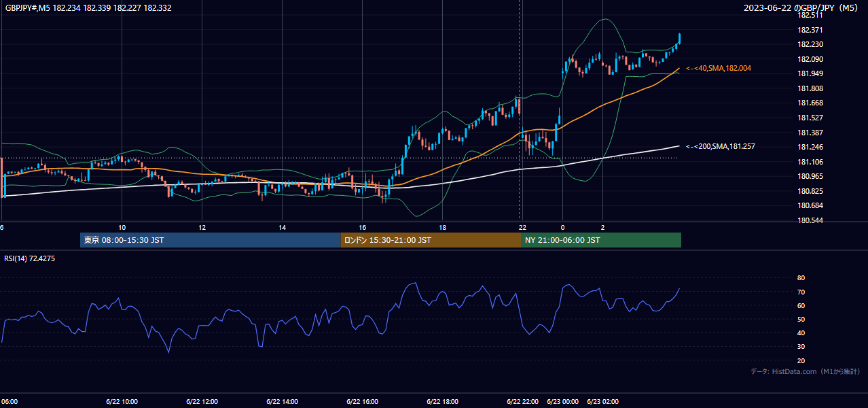Click bottom date label 6/22 16:00
Image resolution: width=868 pixels, height=408 pixels.
pyautogui.click(x=362, y=401)
